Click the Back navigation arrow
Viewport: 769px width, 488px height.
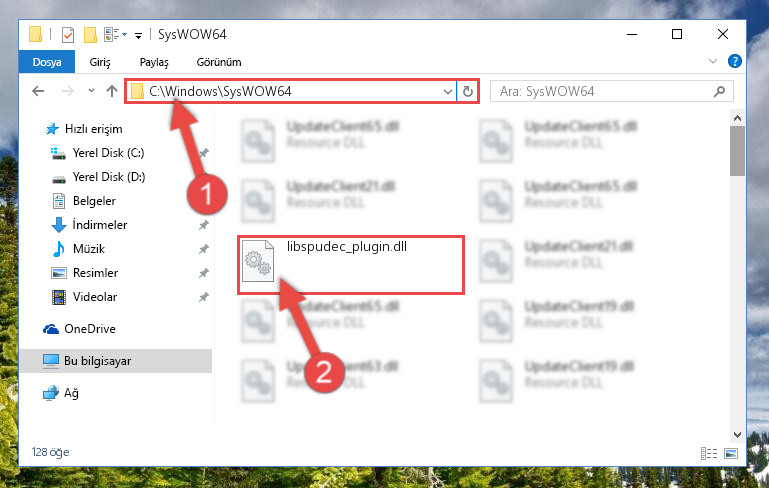38,91
